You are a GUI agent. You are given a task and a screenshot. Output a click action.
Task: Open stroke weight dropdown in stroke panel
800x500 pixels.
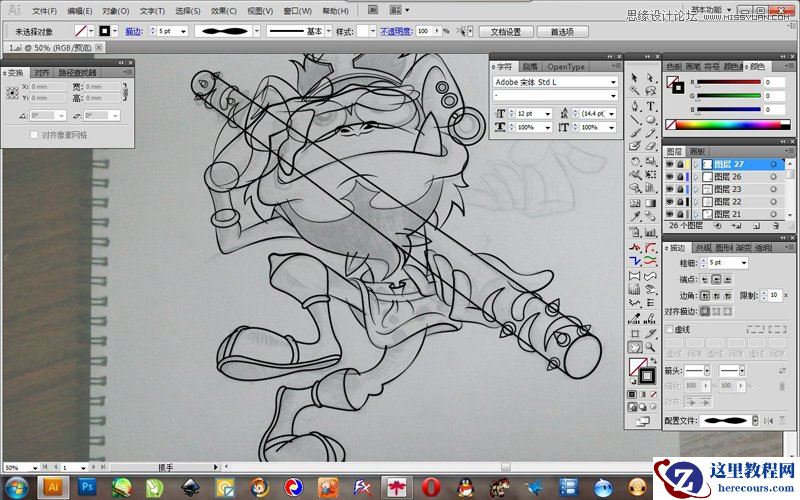(x=744, y=262)
